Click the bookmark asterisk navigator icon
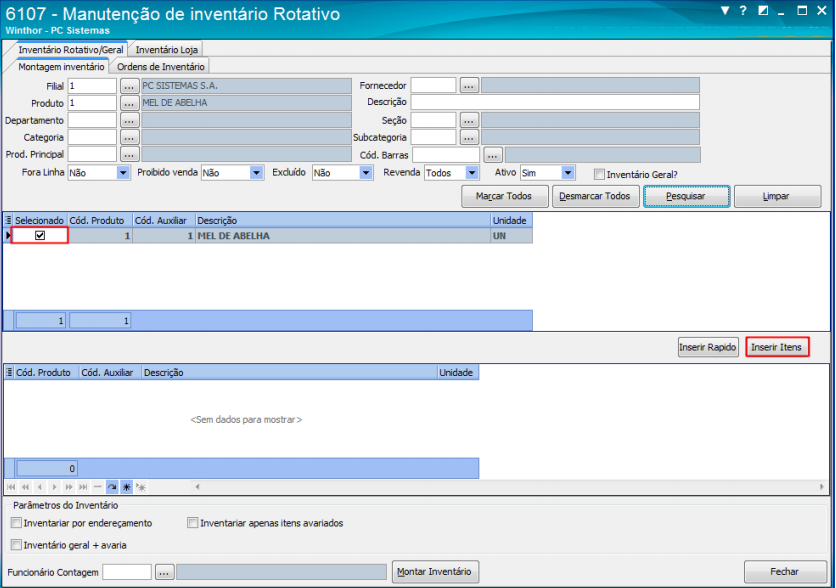Screen dimensions: 836x588 pos(126,487)
